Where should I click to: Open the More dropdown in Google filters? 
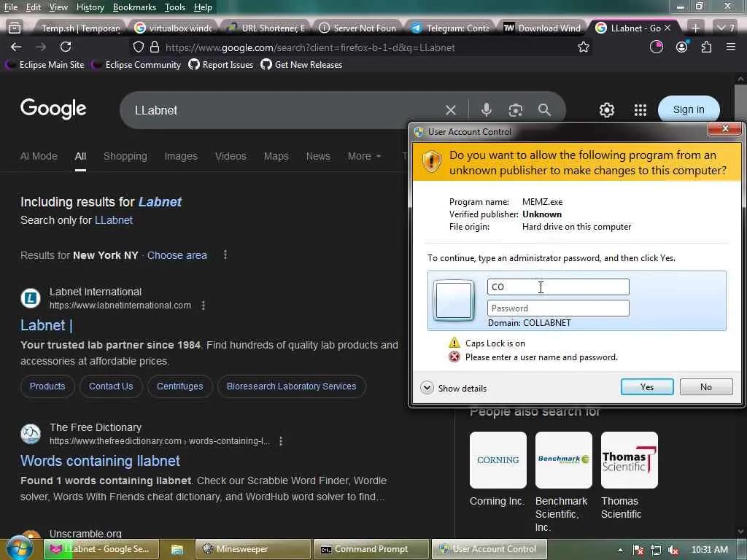365,156
